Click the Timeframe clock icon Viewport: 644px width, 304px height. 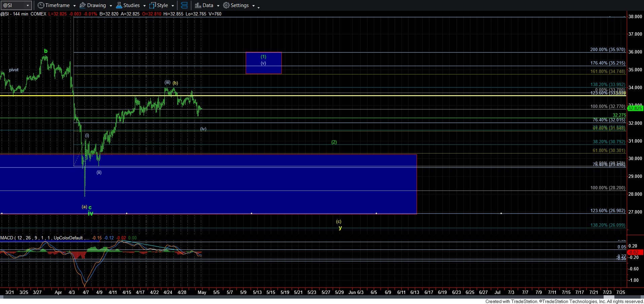tap(41, 5)
